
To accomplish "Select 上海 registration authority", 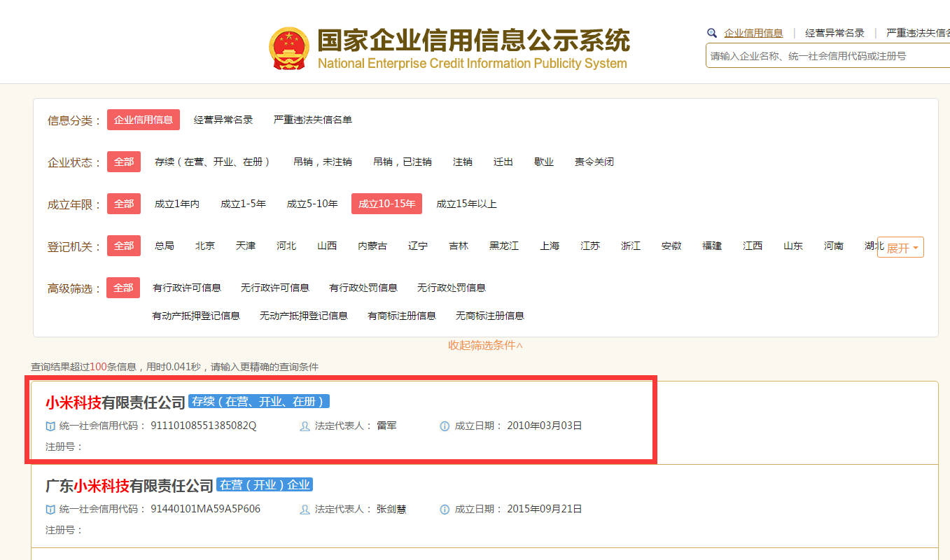I will [550, 246].
